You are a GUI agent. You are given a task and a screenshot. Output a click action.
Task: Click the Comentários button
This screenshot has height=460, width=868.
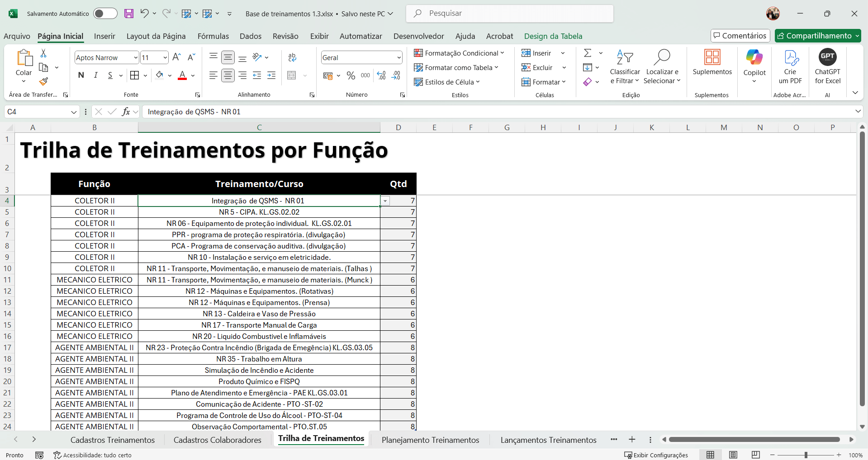click(740, 36)
